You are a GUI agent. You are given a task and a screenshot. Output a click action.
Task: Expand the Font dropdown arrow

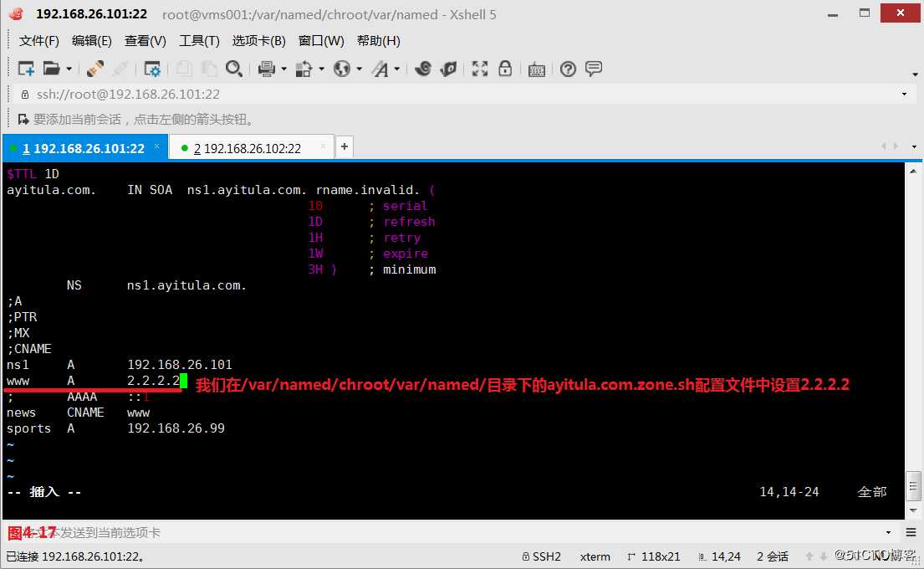[396, 69]
